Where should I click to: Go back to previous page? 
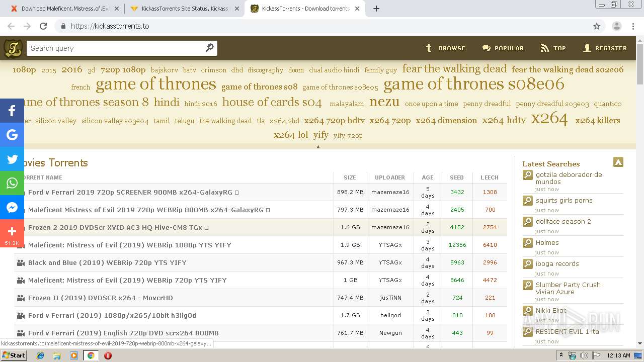tap(11, 26)
